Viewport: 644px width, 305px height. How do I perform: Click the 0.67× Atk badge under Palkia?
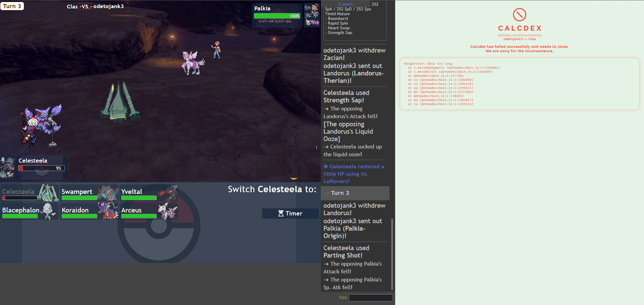click(266, 21)
